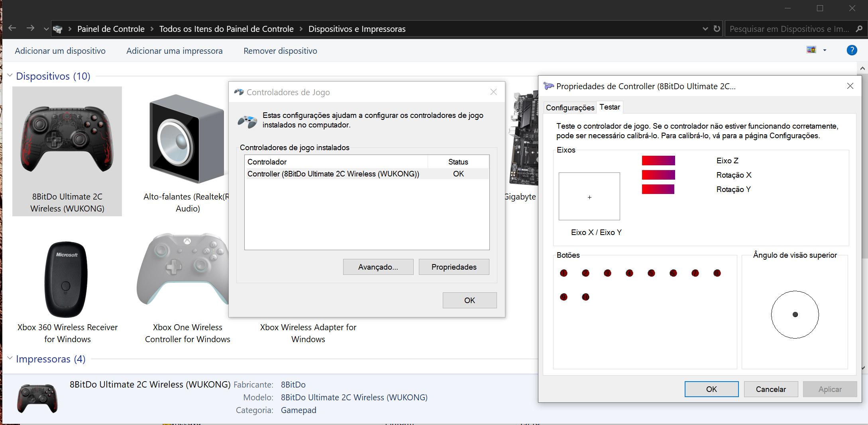Expand breadcrumb chevron after Painel de Controle

[152, 29]
